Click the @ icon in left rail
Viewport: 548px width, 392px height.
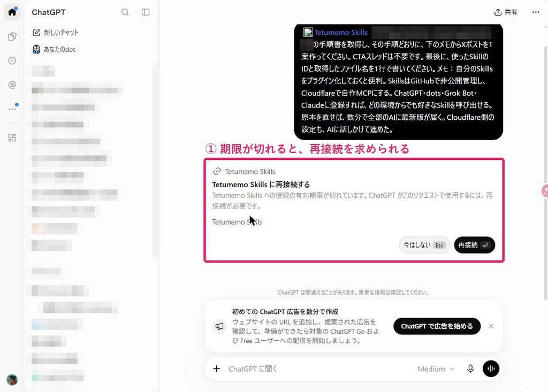pyautogui.click(x=12, y=85)
